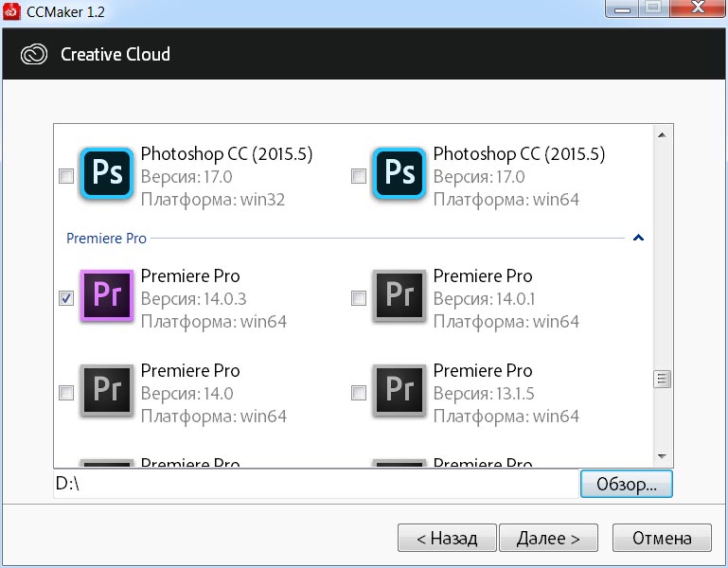
Task: Go back with the Назад button
Action: (x=446, y=539)
